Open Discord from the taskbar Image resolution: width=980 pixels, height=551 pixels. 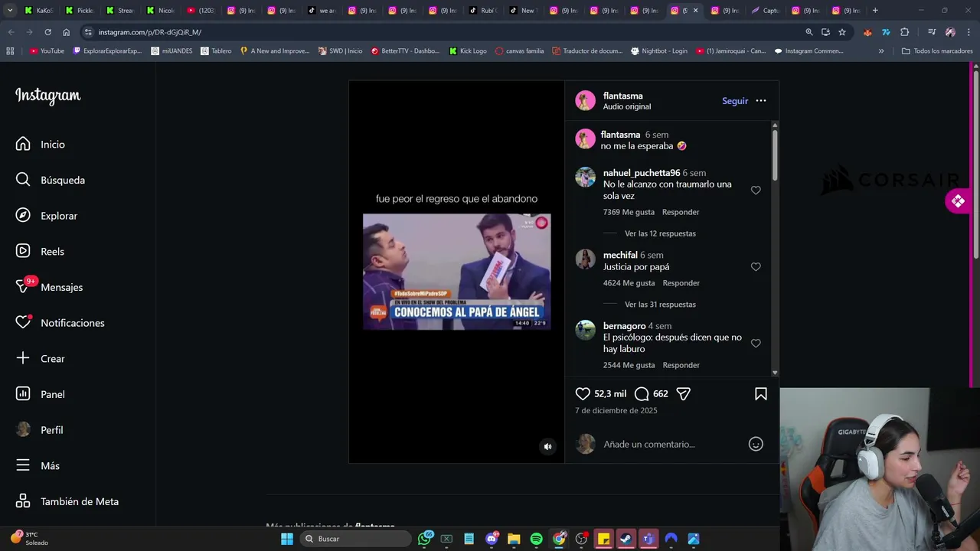tap(492, 539)
